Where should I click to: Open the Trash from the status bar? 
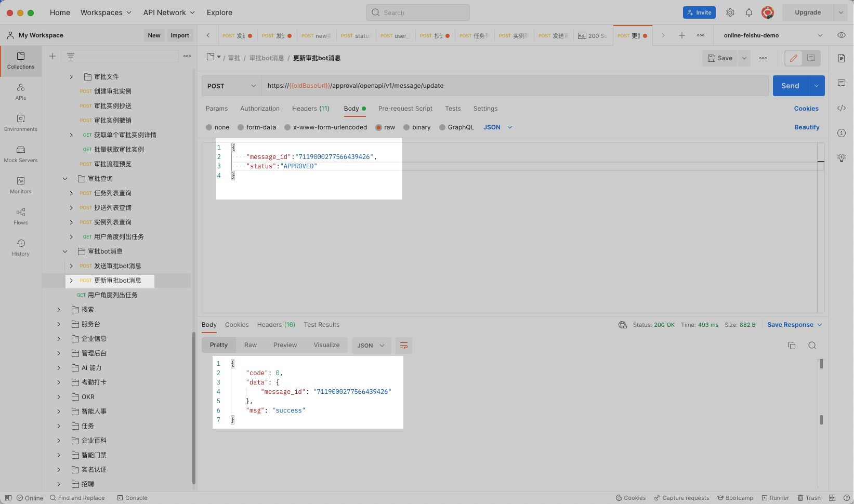(809, 497)
